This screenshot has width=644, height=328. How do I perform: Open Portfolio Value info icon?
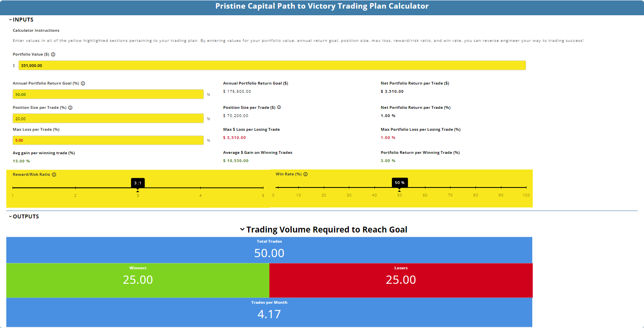(x=53, y=54)
